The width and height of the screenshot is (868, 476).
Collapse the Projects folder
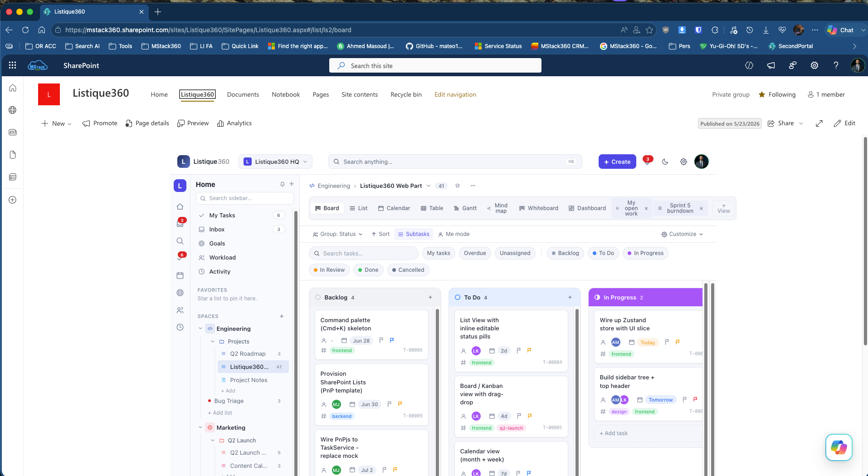[213, 341]
